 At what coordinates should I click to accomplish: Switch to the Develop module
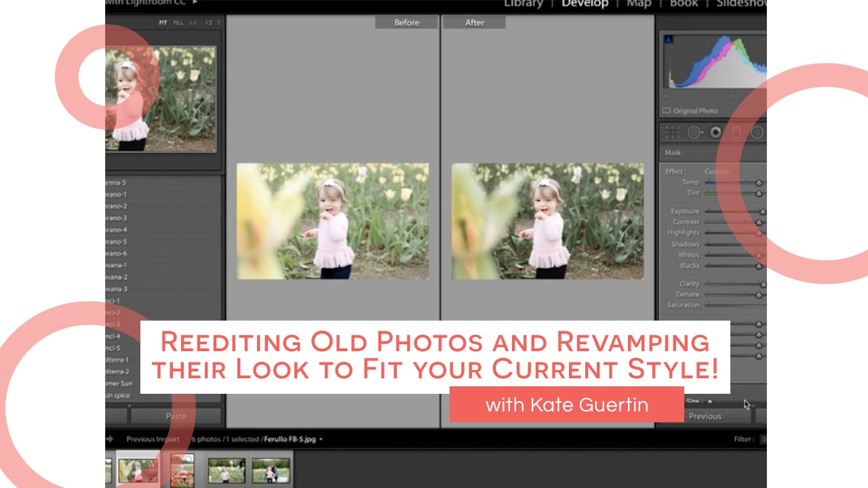pos(585,3)
